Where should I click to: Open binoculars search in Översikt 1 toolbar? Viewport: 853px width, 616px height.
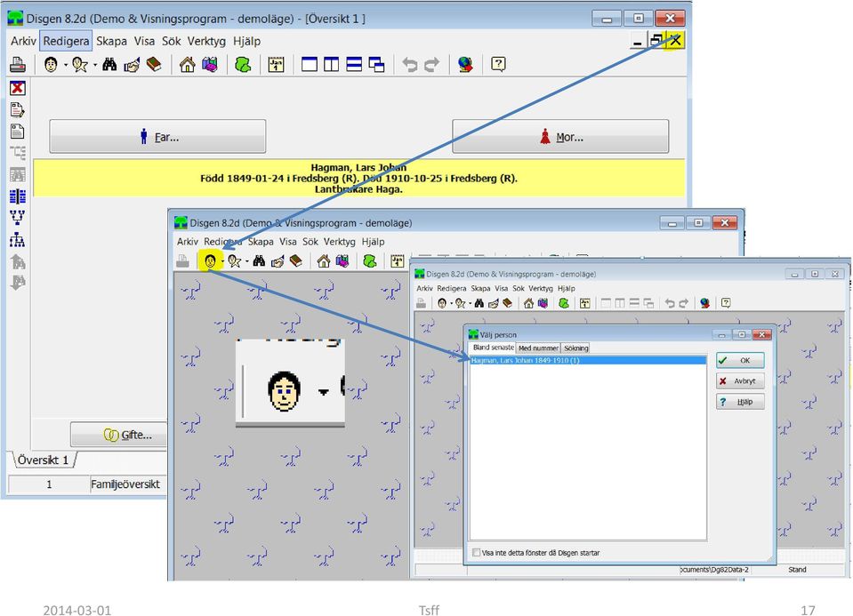point(109,65)
